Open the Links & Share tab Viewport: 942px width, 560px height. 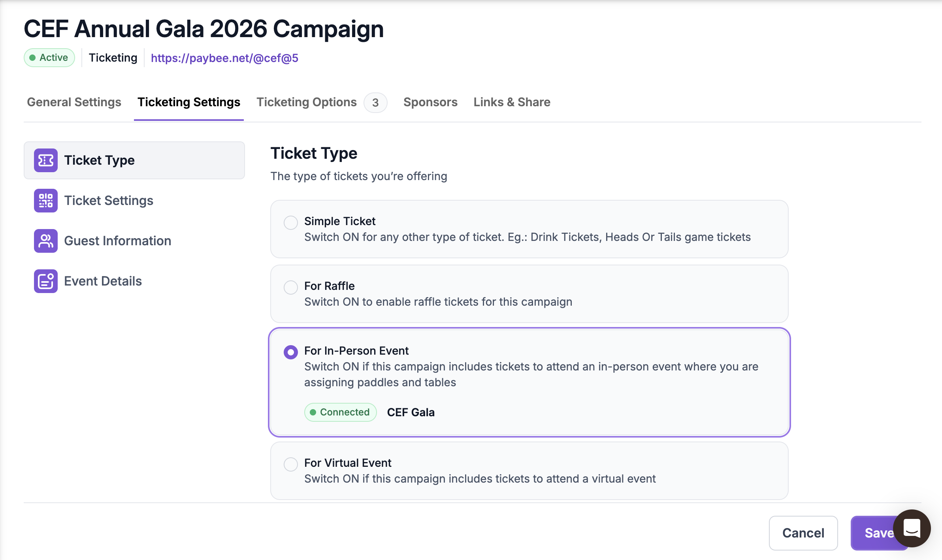point(512,102)
